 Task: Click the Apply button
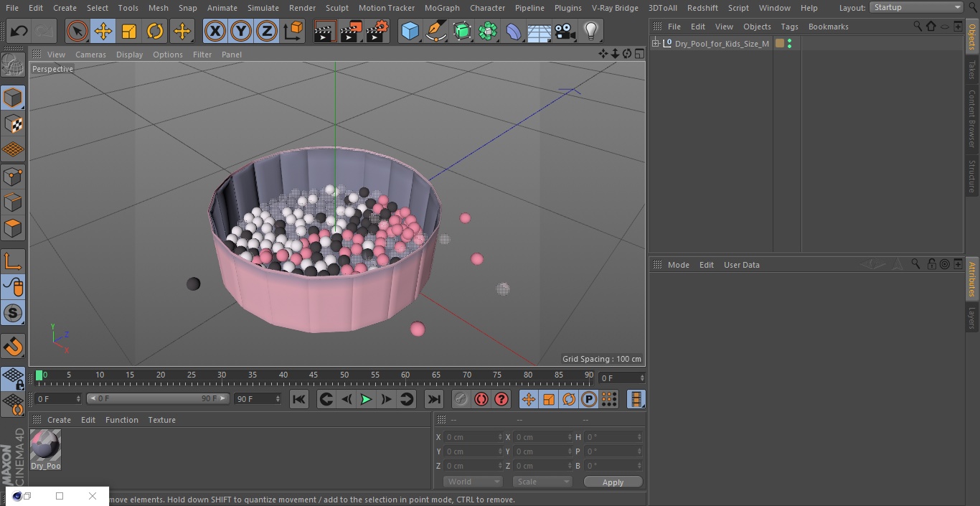click(613, 482)
